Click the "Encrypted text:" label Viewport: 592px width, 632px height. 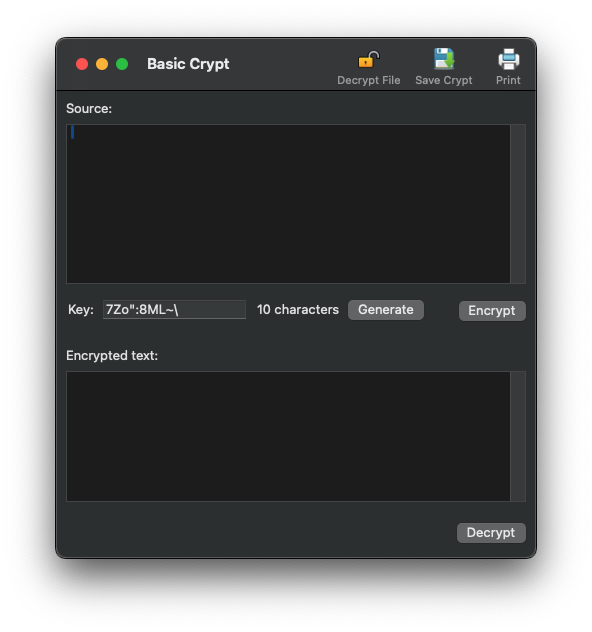click(112, 356)
